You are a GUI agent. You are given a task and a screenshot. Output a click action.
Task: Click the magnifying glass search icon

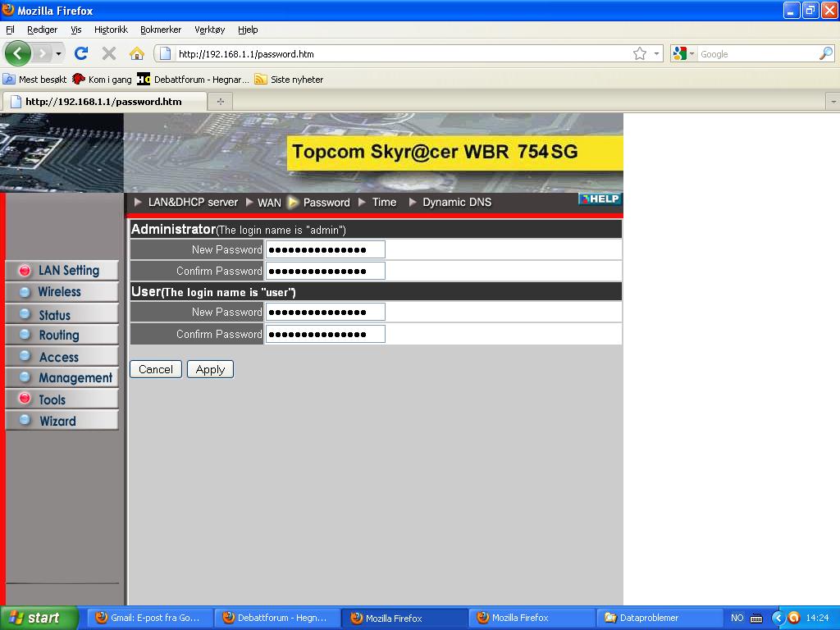click(826, 53)
